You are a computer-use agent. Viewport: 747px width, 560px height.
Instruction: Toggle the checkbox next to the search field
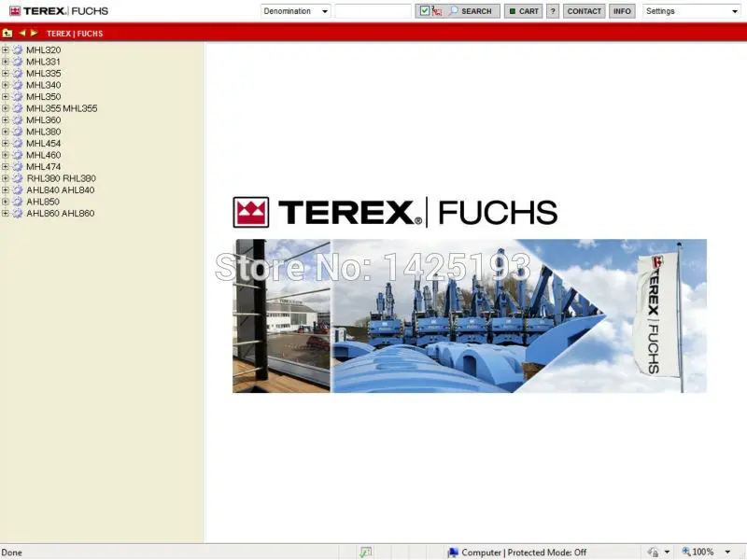pyautogui.click(x=423, y=10)
